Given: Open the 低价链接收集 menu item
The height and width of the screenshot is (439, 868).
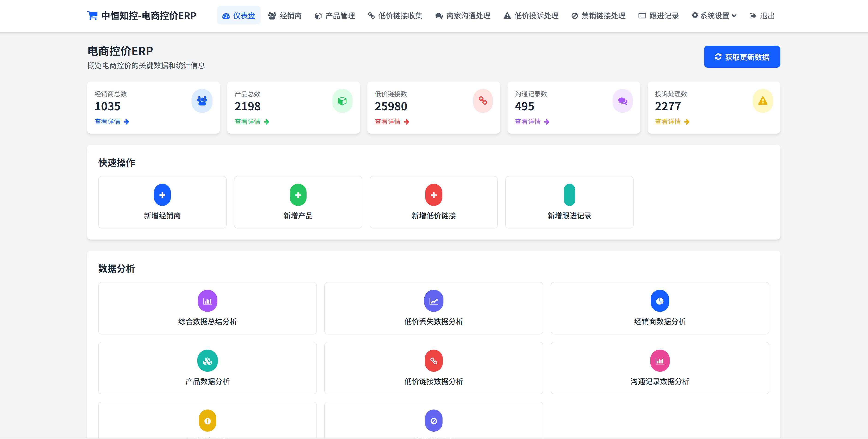Looking at the screenshot, I should (395, 16).
